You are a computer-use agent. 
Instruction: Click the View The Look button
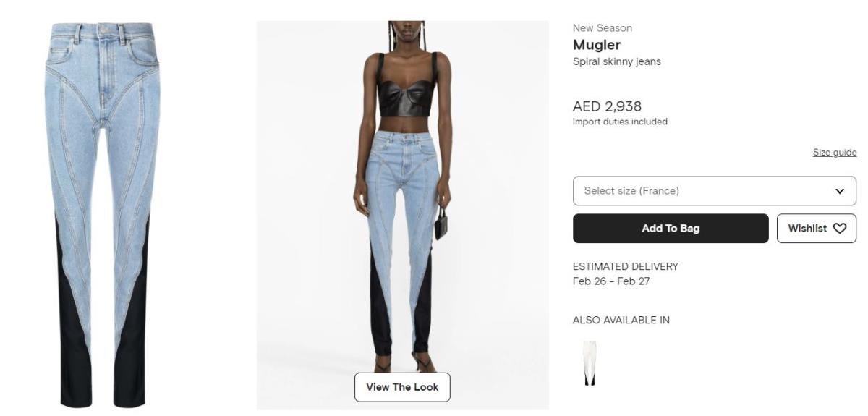pyautogui.click(x=402, y=387)
